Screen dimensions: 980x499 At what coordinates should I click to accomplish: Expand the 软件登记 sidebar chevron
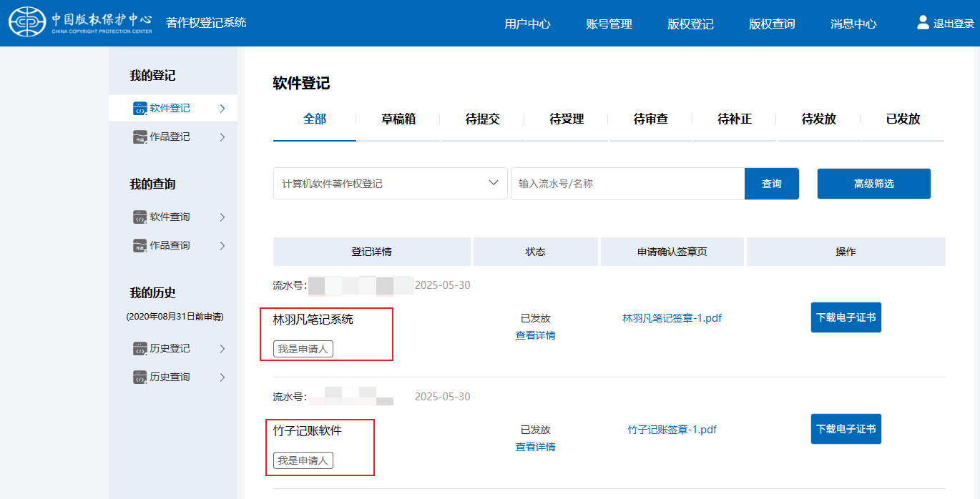coord(222,109)
